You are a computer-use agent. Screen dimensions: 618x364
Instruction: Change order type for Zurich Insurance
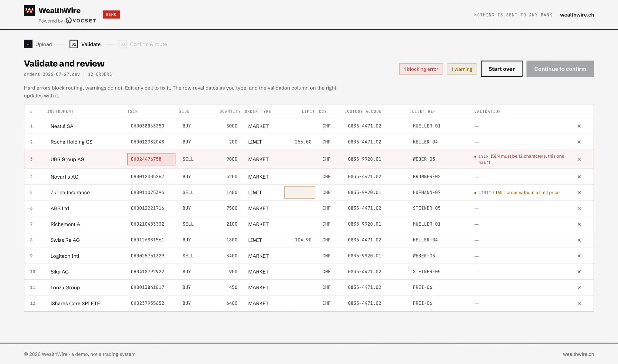click(x=263, y=192)
